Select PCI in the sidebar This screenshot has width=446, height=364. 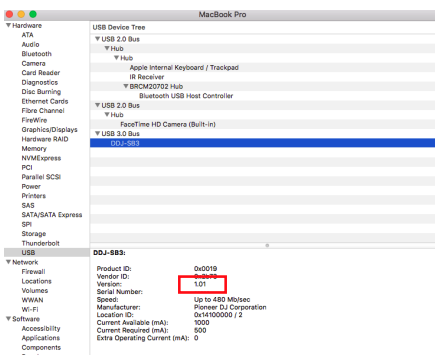pyautogui.click(x=27, y=167)
